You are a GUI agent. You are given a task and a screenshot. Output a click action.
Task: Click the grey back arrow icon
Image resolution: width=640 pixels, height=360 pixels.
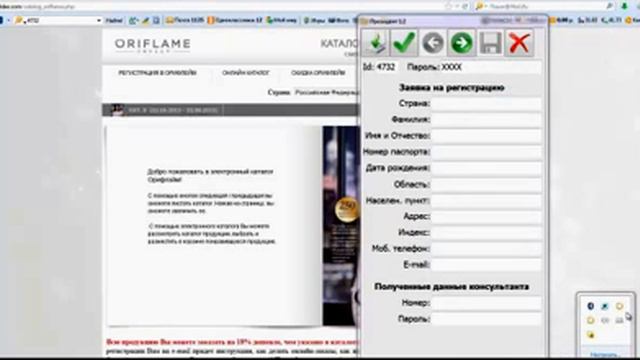point(433,43)
